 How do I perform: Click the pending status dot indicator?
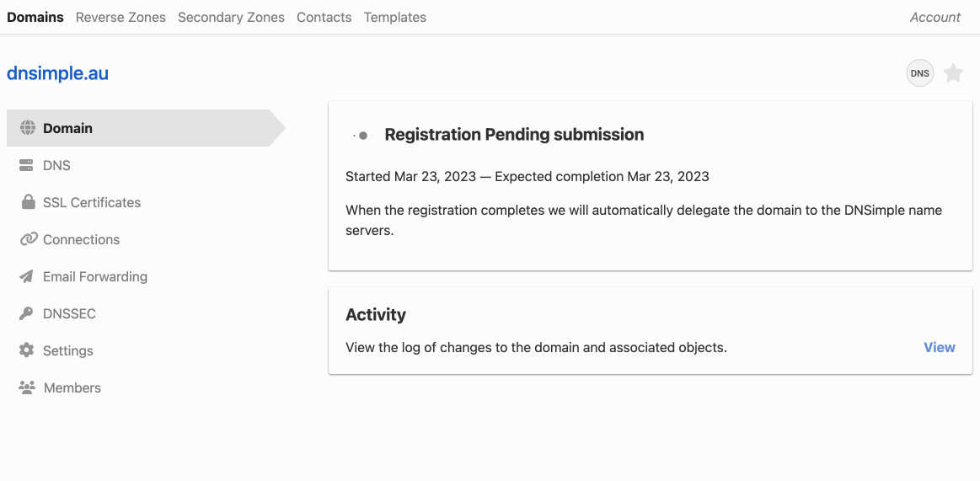pos(362,135)
